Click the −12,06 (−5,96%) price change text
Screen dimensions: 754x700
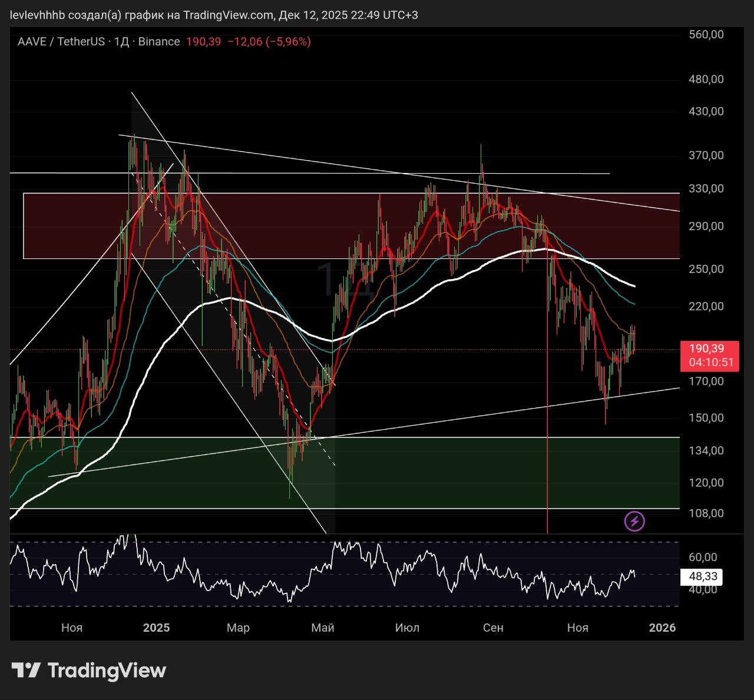point(269,41)
